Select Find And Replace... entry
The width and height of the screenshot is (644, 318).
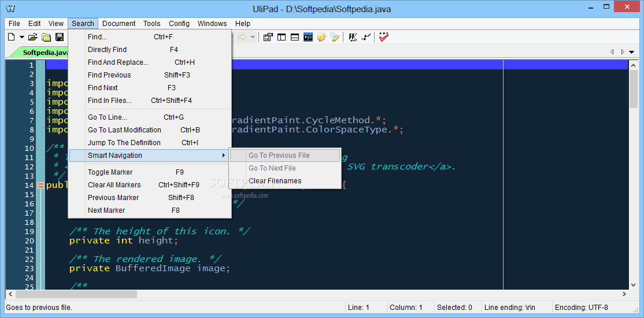click(x=150, y=62)
